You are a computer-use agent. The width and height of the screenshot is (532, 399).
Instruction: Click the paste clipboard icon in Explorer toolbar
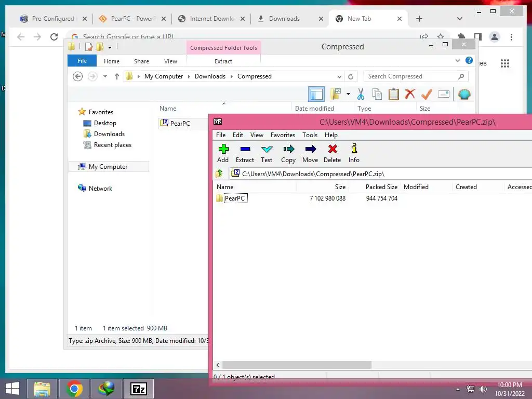pos(394,94)
